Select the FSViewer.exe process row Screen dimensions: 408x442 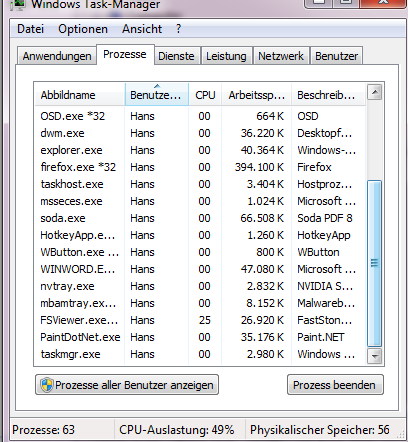tap(200, 320)
